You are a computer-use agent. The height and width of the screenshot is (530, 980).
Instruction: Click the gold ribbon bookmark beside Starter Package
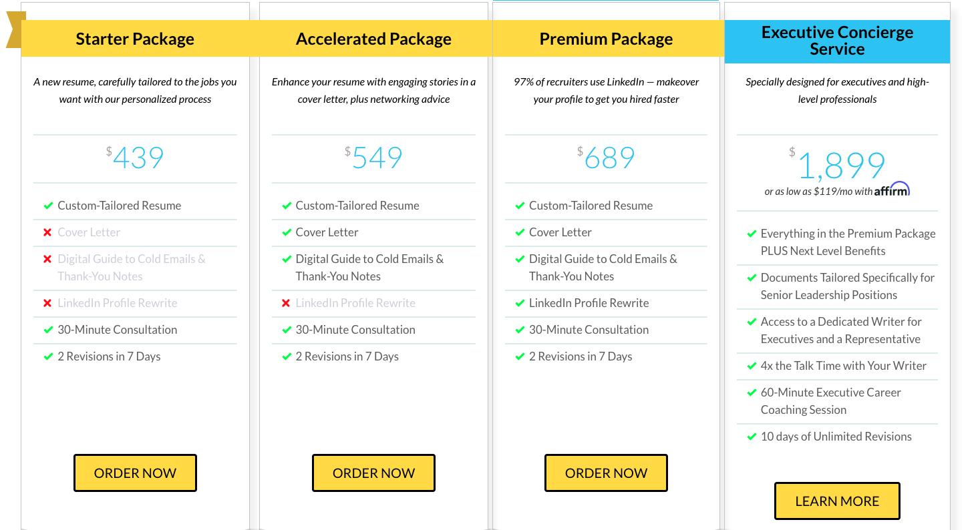15,30
